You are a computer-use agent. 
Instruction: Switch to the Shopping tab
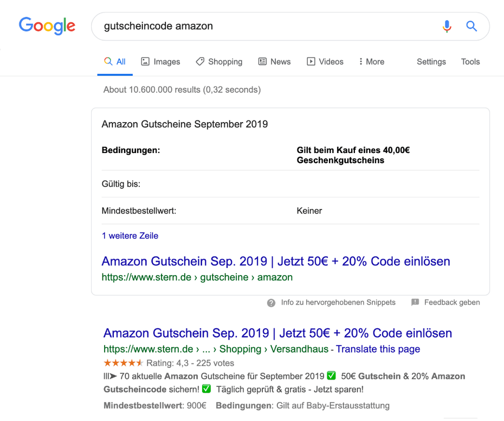point(219,62)
